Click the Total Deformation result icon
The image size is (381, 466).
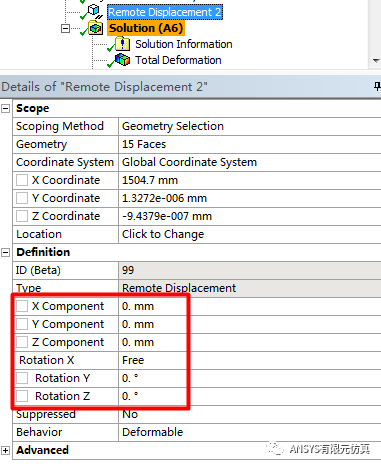(x=122, y=60)
